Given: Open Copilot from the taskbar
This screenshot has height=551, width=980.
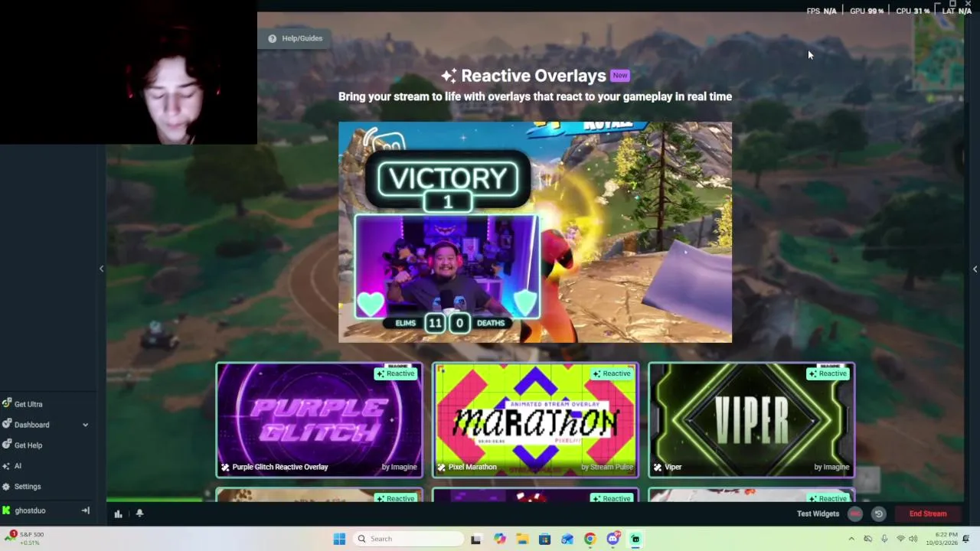Looking at the screenshot, I should (x=500, y=539).
